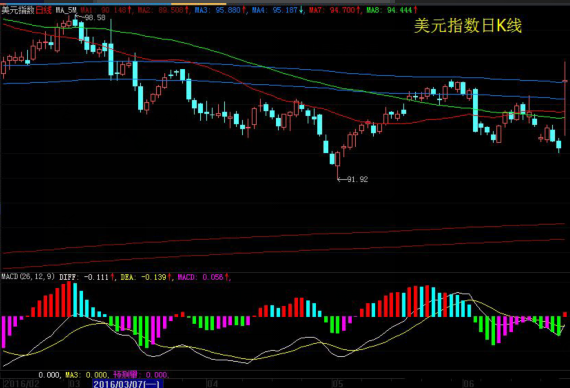Image resolution: width=570 pixels, height=388 pixels.
Task: Click the orange segment in top tab strip
Action: 197,4
